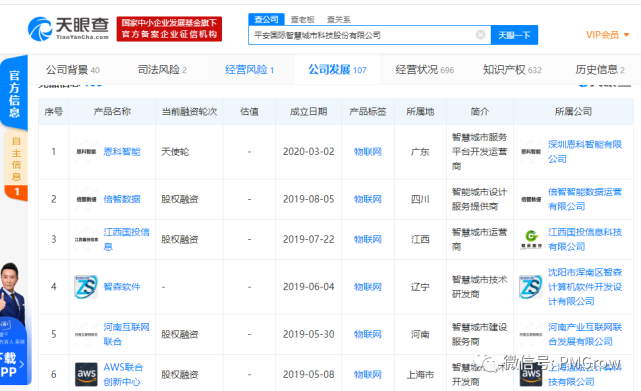Click the date 2020-03-02
This screenshot has width=641, height=391.
(309, 152)
